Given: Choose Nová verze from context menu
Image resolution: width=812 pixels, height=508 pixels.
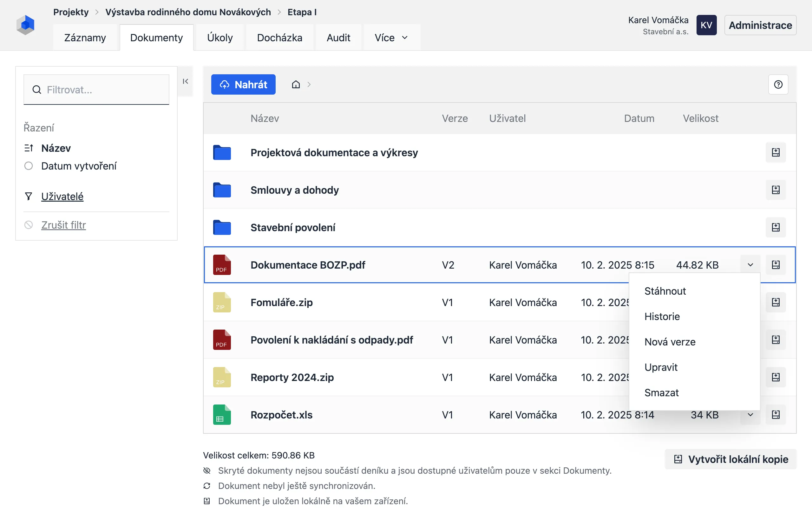Looking at the screenshot, I should 694,342.
